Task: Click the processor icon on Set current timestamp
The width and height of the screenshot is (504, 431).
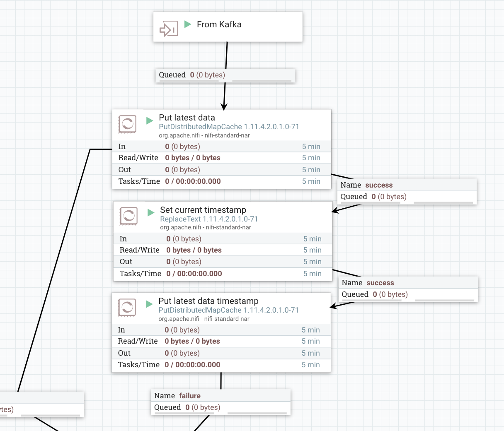Action: (x=128, y=216)
